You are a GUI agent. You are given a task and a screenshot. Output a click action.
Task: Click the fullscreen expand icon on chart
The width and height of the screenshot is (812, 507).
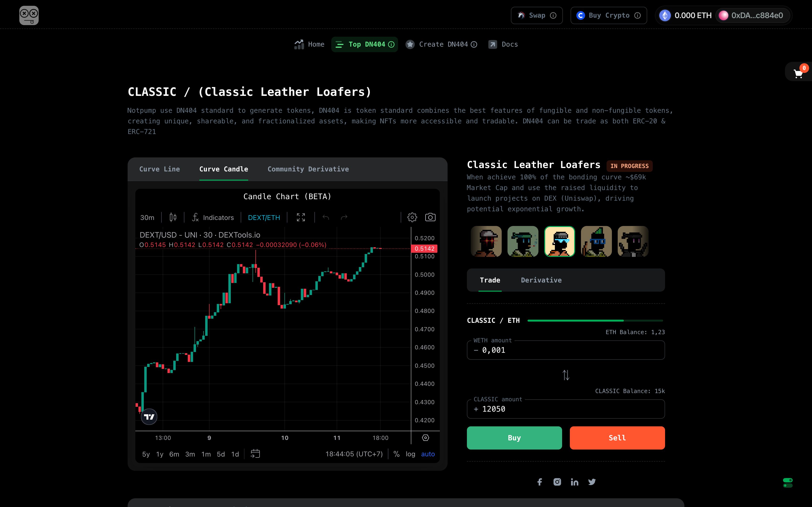pos(300,217)
